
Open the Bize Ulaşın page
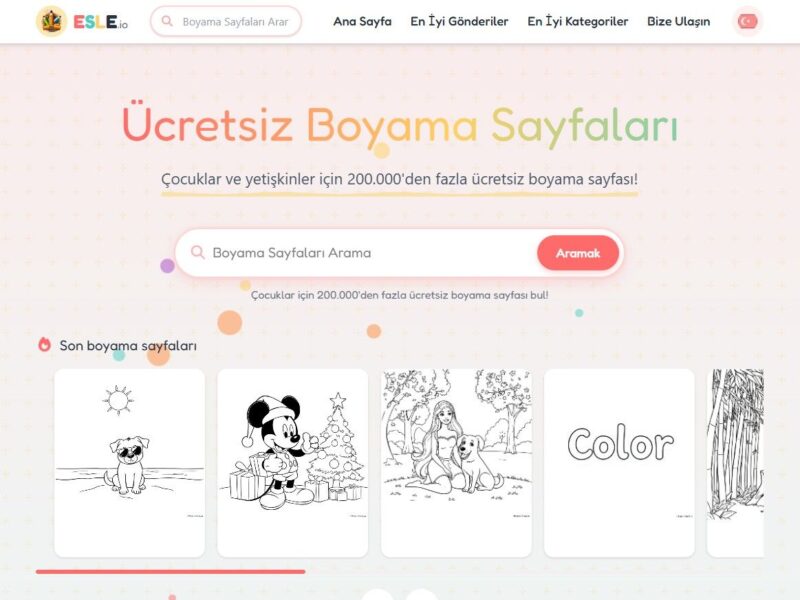pos(679,21)
